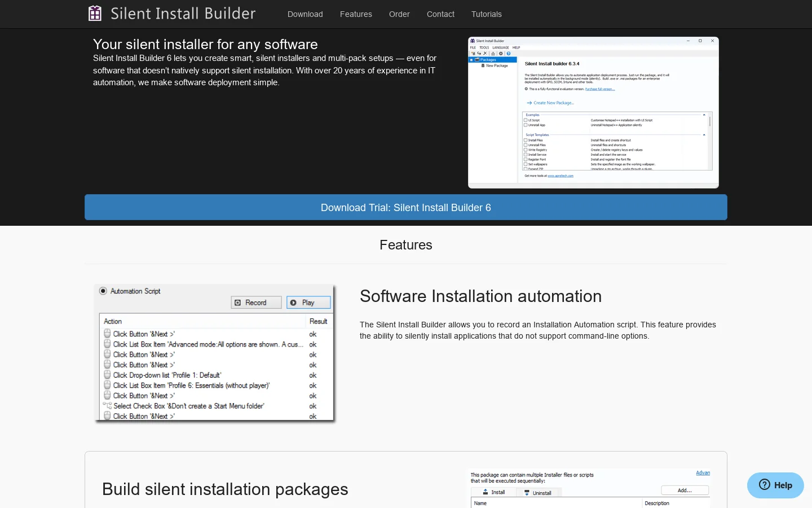This screenshot has width=812, height=508.
Task: Open Order in the navigation bar
Action: coord(399,14)
